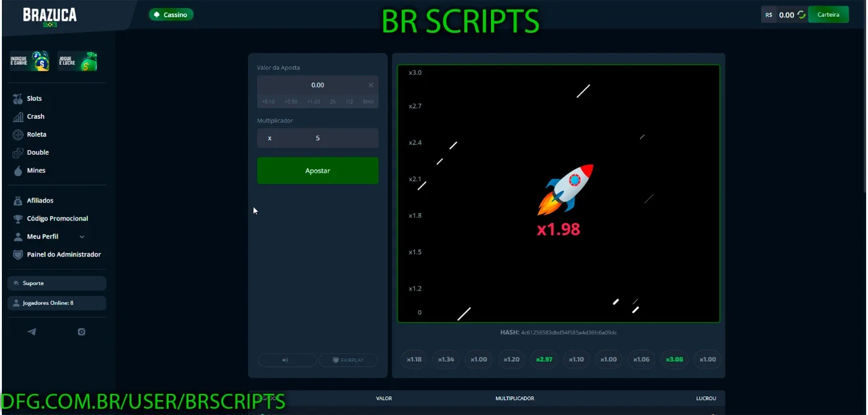Click the x3.0 axis label

click(x=415, y=73)
